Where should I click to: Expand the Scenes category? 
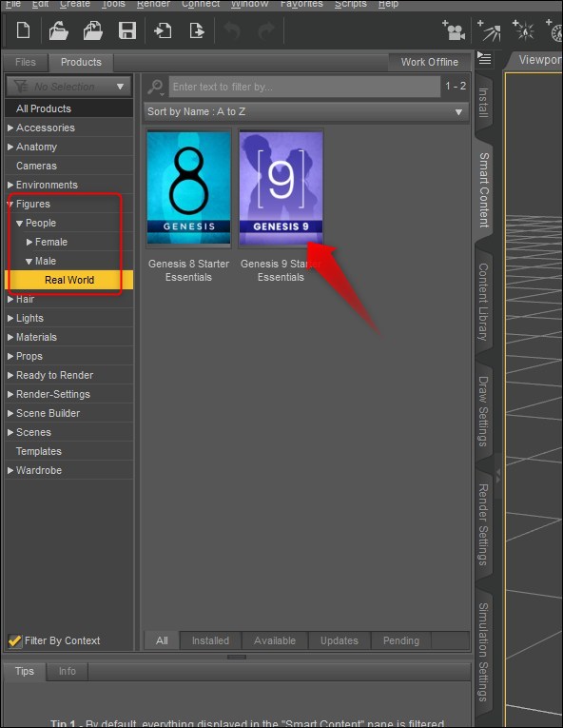[10, 432]
